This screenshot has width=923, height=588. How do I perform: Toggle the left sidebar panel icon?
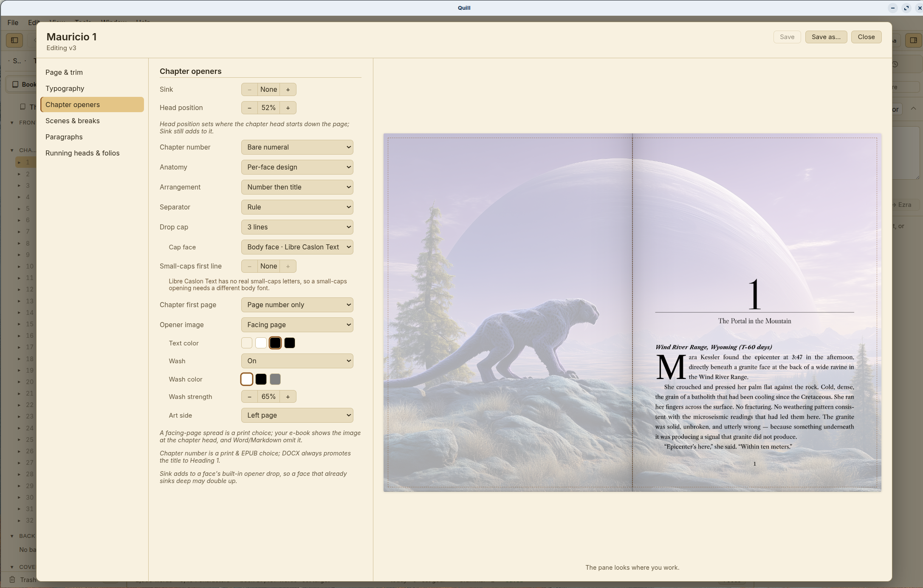tap(14, 40)
